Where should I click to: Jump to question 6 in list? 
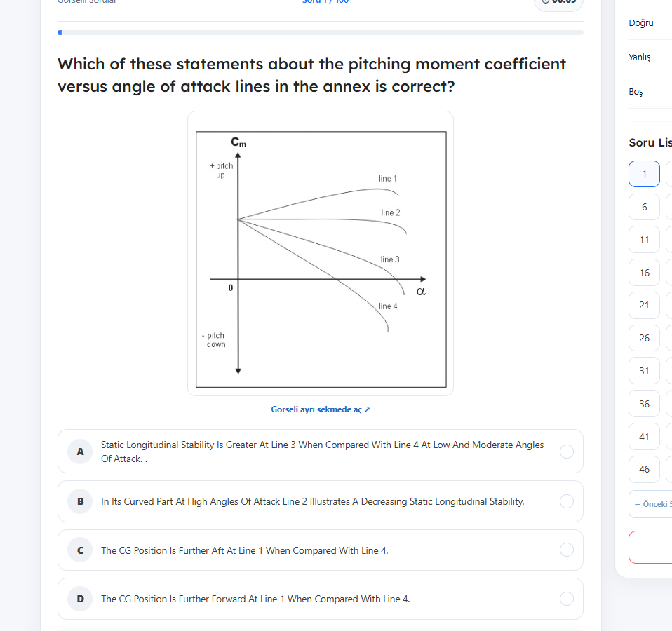click(644, 207)
